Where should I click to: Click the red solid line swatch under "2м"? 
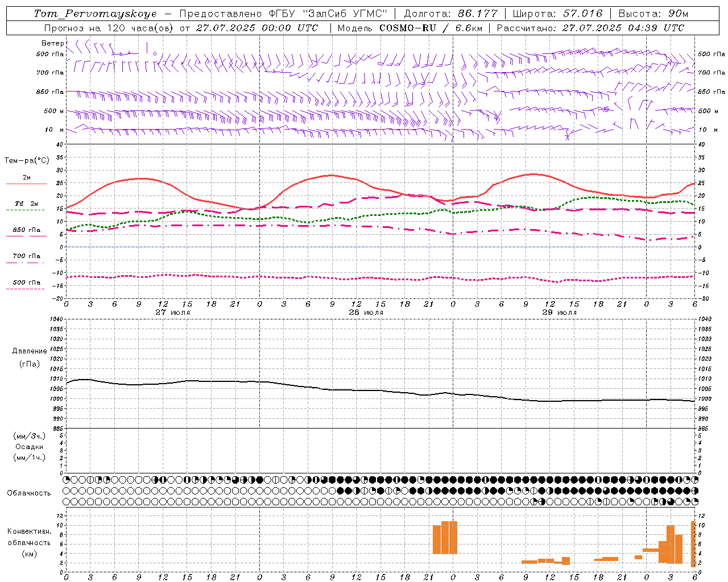click(26, 184)
